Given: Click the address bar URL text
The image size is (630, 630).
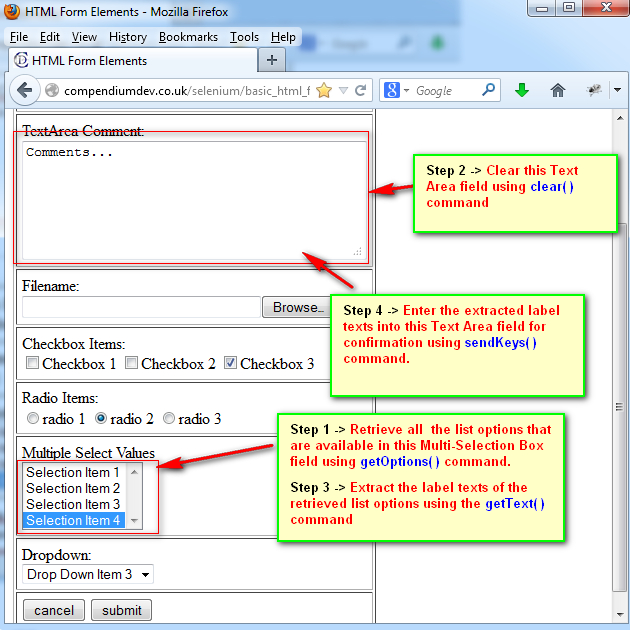Looking at the screenshot, I should pyautogui.click(x=187, y=91).
